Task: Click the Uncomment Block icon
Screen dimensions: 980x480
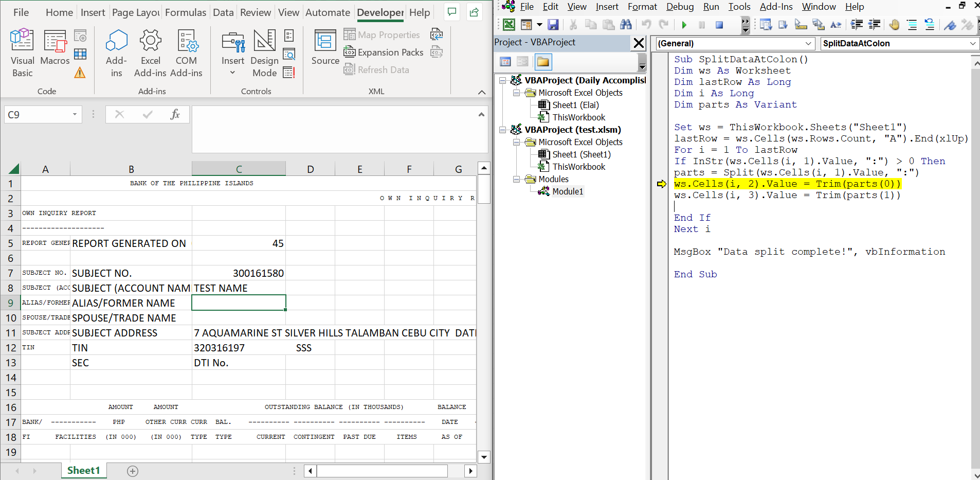Action: coord(930,24)
